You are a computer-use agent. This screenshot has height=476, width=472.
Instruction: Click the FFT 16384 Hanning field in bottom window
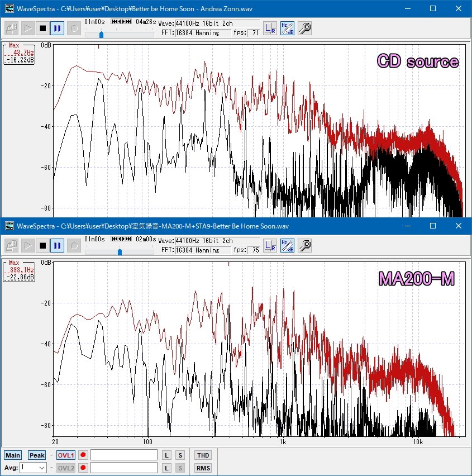click(203, 250)
